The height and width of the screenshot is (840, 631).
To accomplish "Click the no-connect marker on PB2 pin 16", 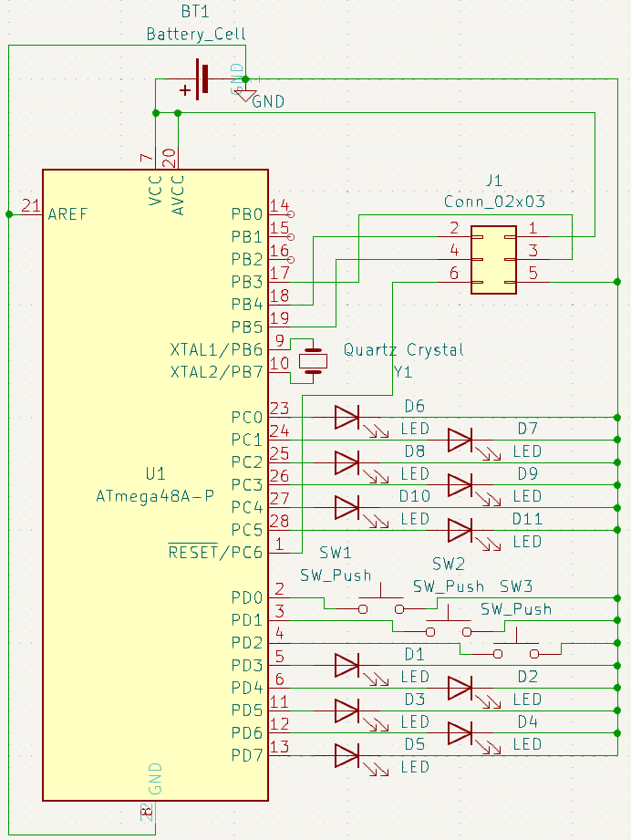I will click(291, 259).
